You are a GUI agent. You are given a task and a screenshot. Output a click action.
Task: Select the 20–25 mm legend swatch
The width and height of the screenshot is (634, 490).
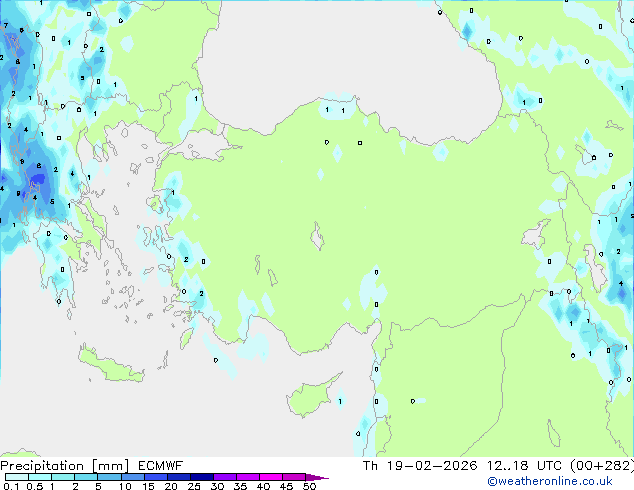tap(178, 477)
